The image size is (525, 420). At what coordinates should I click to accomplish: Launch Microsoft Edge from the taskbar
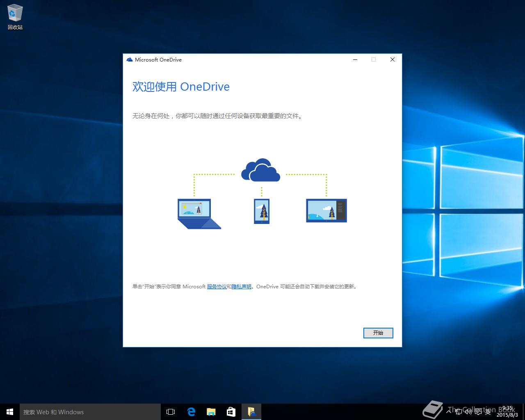191,412
